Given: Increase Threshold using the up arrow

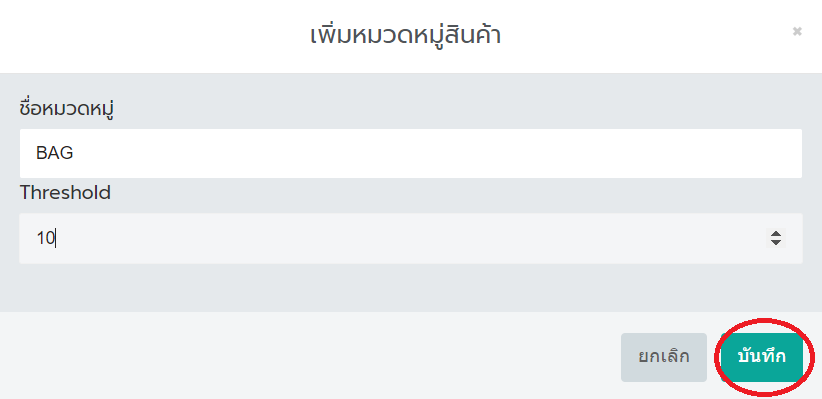Looking at the screenshot, I should click(x=776, y=234).
